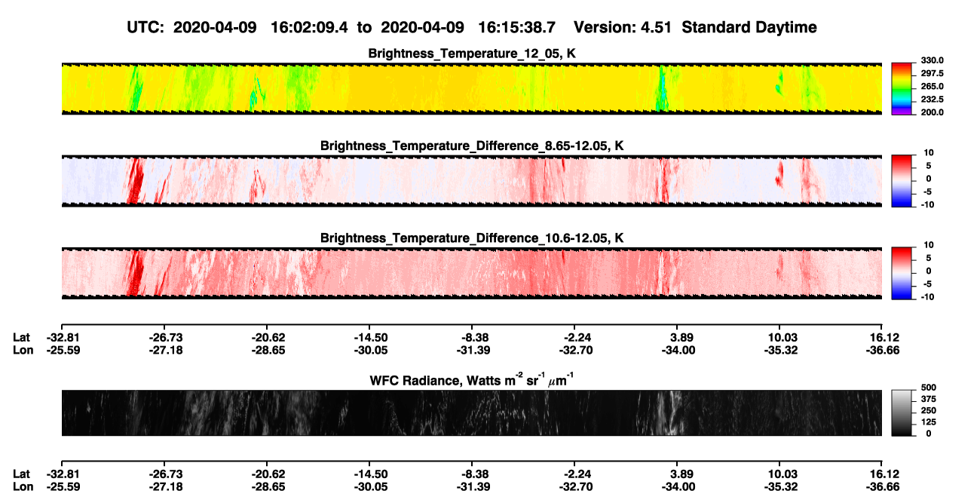Click the red-blue colorbar of the 8.65-12.05 panel

902,181
